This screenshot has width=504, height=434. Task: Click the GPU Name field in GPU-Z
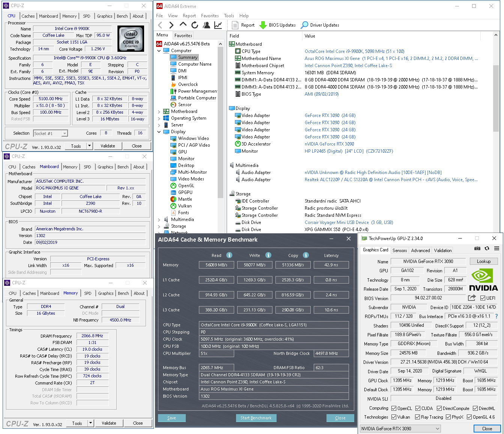(x=428, y=261)
